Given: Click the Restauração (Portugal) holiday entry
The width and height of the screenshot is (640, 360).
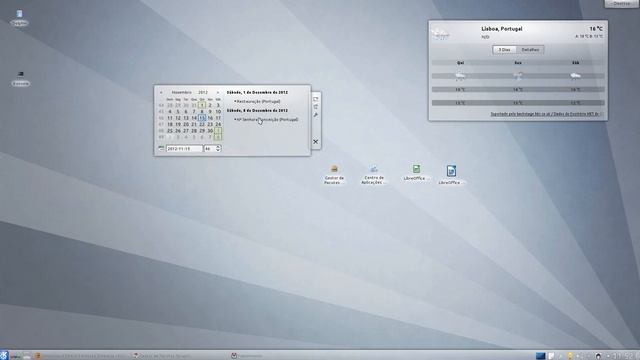Looking at the screenshot, I should [x=258, y=101].
